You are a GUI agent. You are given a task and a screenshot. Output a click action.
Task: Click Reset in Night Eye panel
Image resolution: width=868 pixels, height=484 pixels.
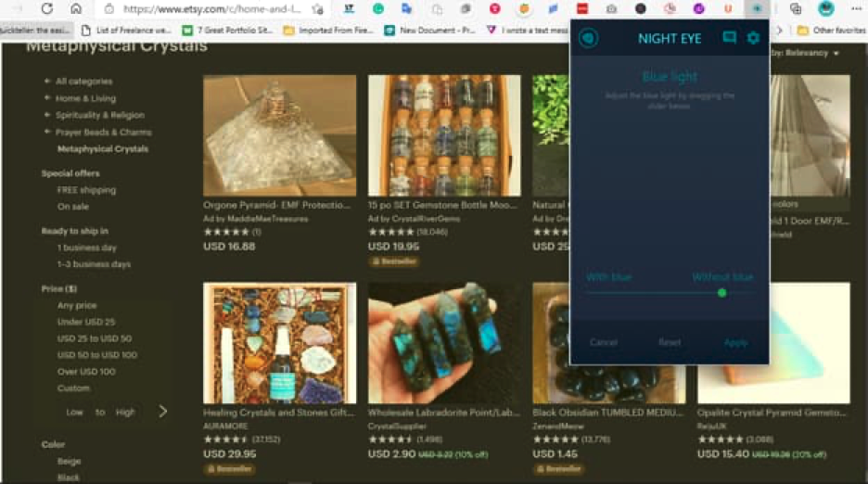(670, 342)
